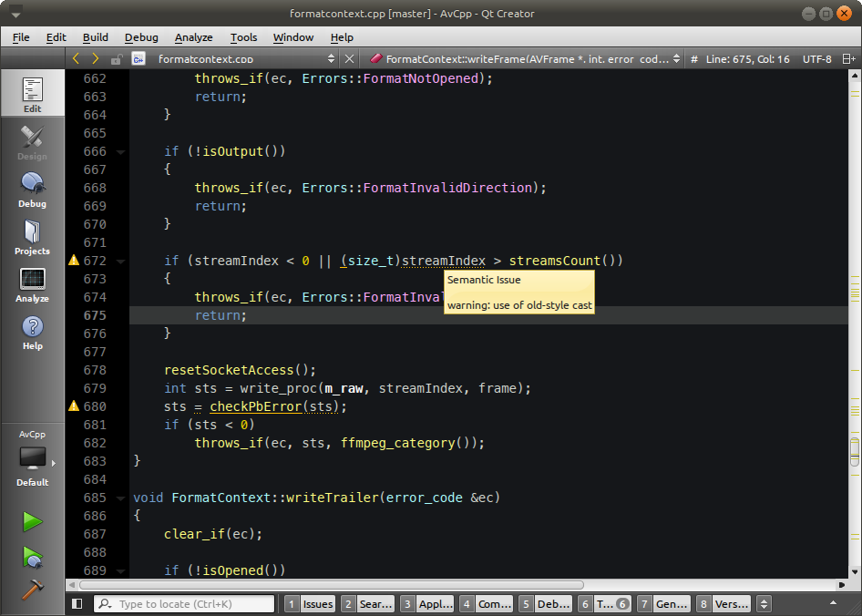Click line number 679 in the gutter
Screen dimensions: 862x616
[x=95, y=388]
